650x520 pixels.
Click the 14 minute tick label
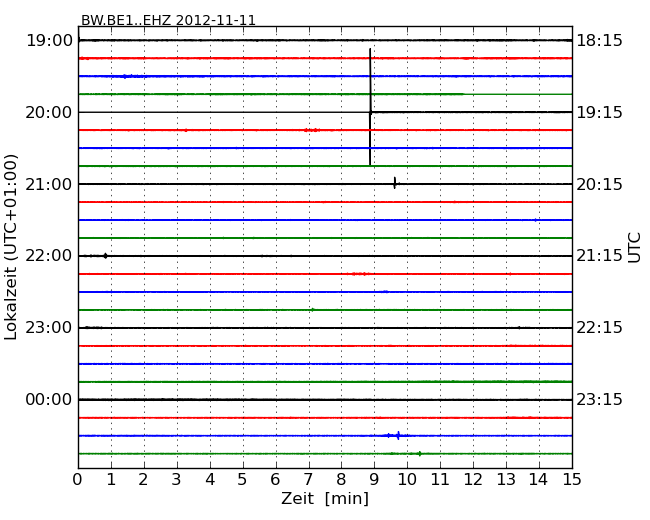[x=539, y=479]
